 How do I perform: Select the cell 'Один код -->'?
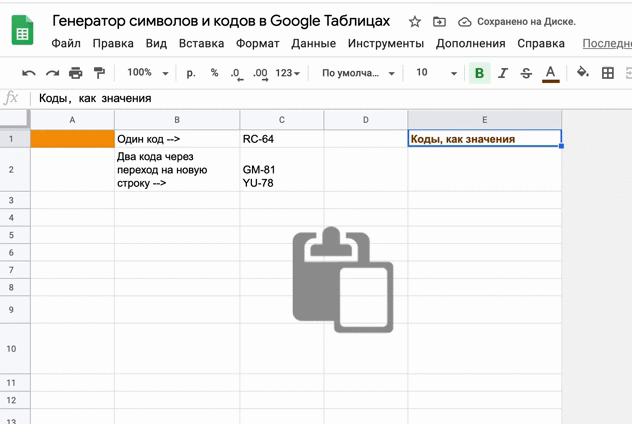click(x=177, y=139)
